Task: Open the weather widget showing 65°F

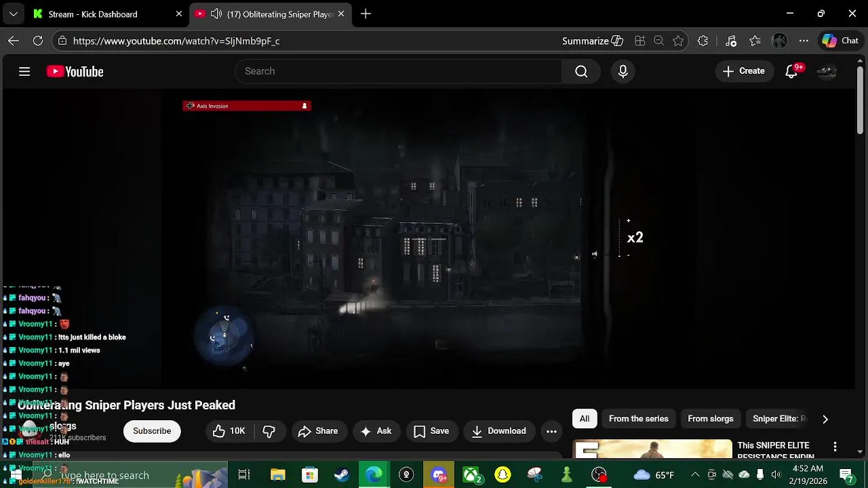Action: coord(654,475)
